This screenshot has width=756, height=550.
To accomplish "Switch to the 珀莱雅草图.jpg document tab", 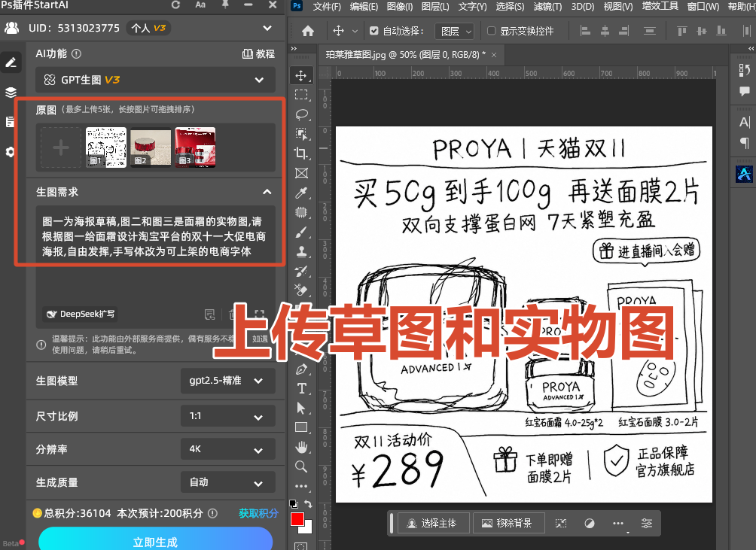I will (x=405, y=55).
